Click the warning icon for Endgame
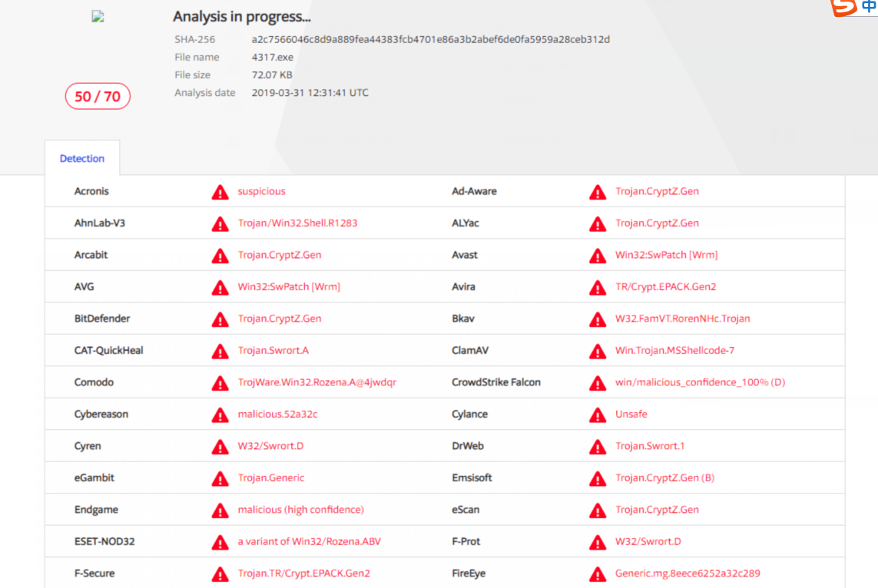878x588 pixels. pyautogui.click(x=220, y=510)
